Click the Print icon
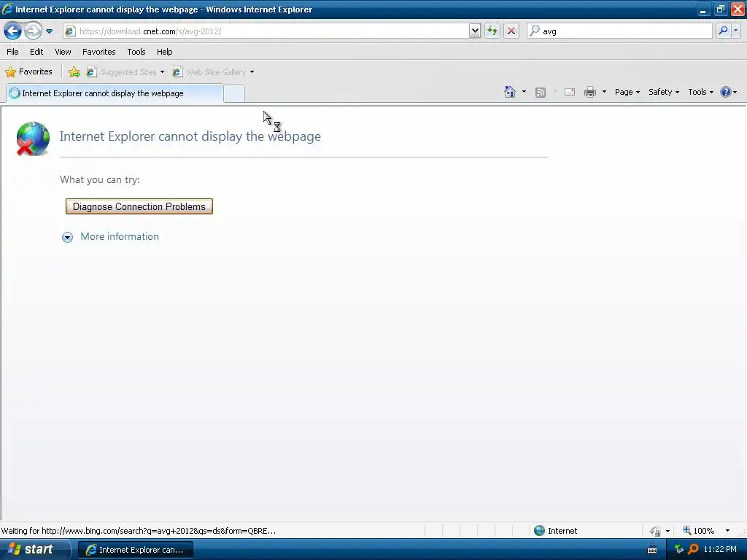Viewport: 747px width, 560px height. click(x=589, y=92)
